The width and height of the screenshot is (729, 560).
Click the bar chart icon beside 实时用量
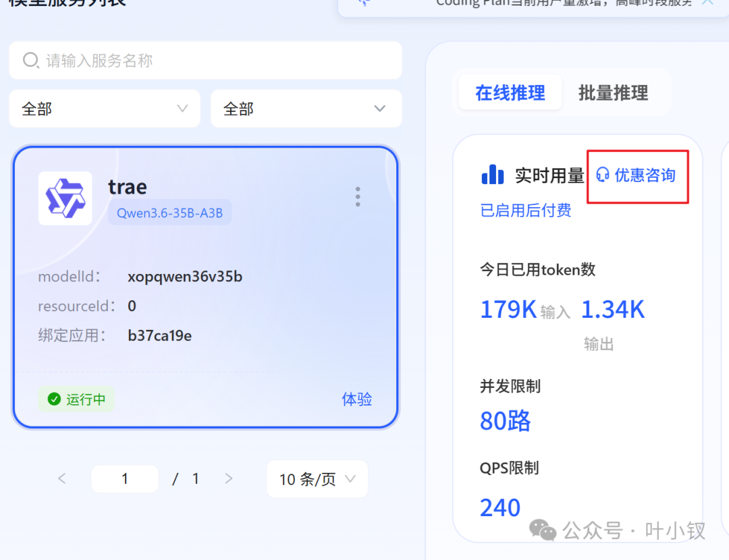pos(492,175)
